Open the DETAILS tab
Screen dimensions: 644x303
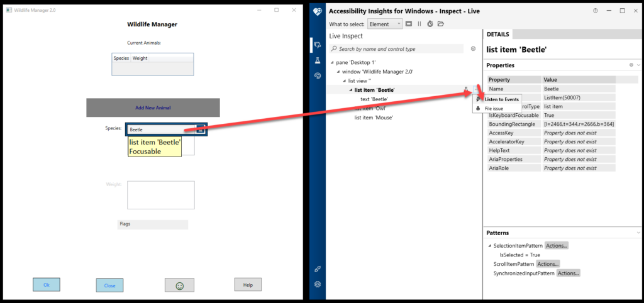pyautogui.click(x=498, y=35)
